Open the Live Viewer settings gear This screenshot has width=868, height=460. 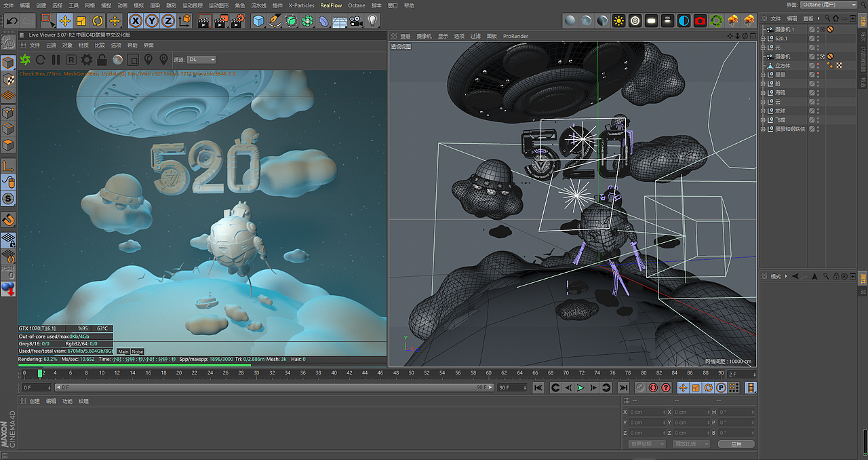pos(87,61)
